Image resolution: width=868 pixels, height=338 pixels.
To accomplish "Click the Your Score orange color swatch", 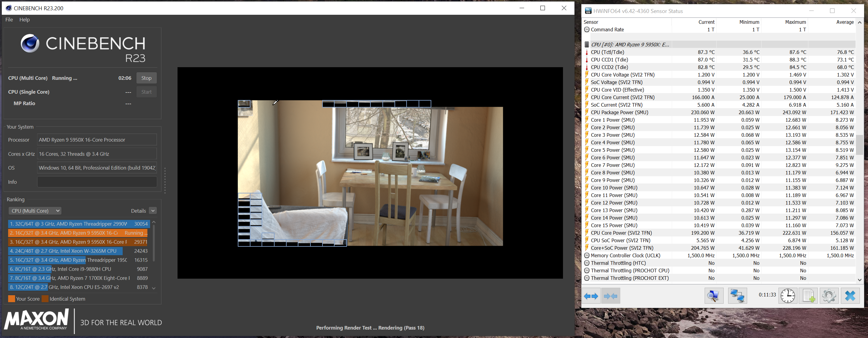I will point(11,299).
